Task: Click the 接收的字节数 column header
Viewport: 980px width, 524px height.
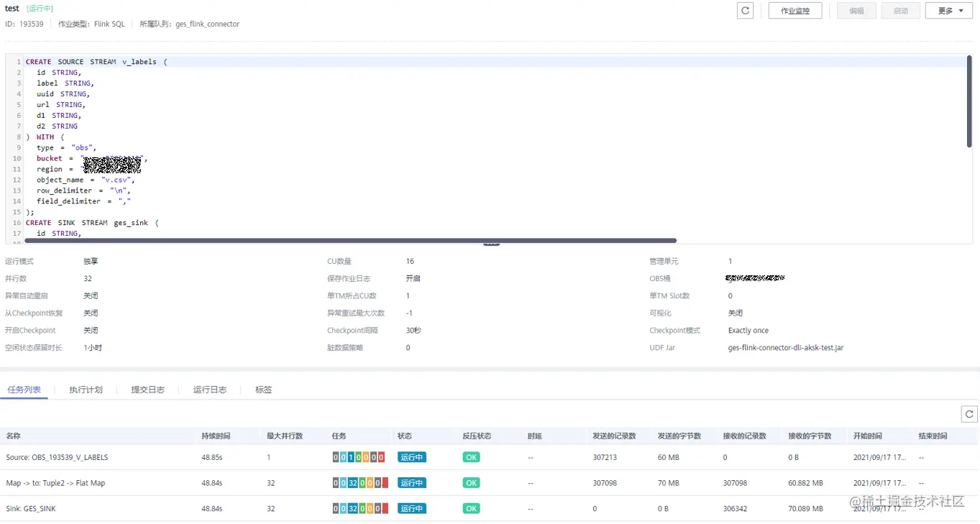Action: pyautogui.click(x=810, y=436)
